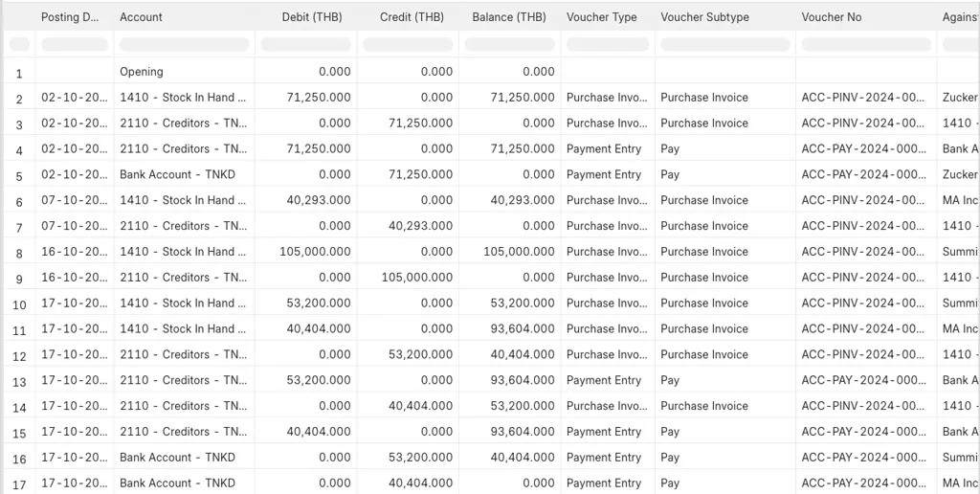Select the 40,293.000 debit in row 6
The width and height of the screenshot is (980, 494).
[x=319, y=199]
